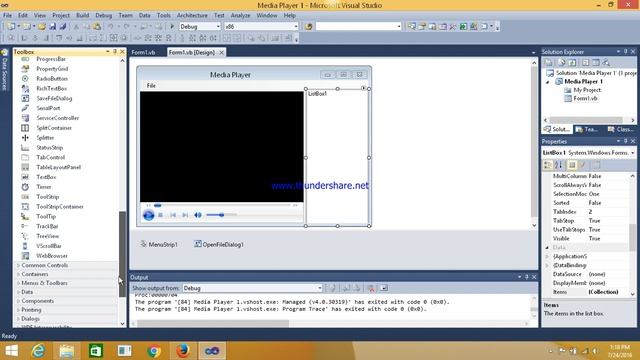Click the Show All Files icon in Solution Explorer
This screenshot has width=640, height=360.
click(562, 62)
